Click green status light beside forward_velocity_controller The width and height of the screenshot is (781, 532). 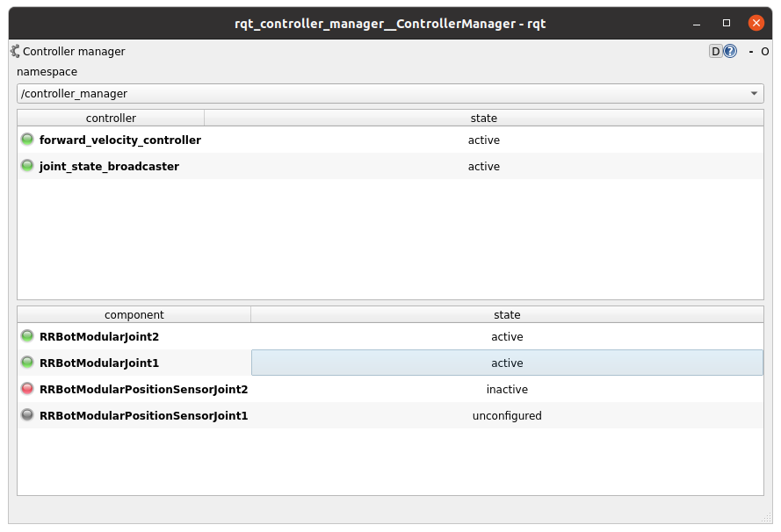pyautogui.click(x=26, y=139)
